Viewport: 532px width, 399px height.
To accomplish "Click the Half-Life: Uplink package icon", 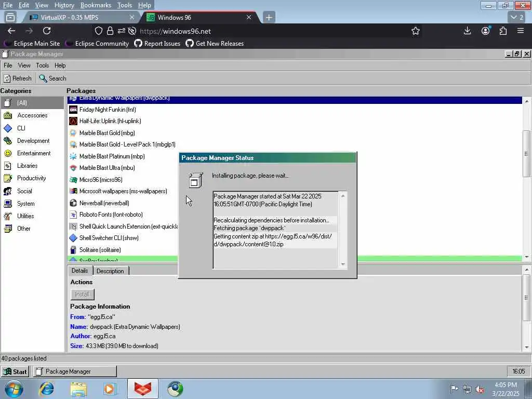I will point(73,121).
